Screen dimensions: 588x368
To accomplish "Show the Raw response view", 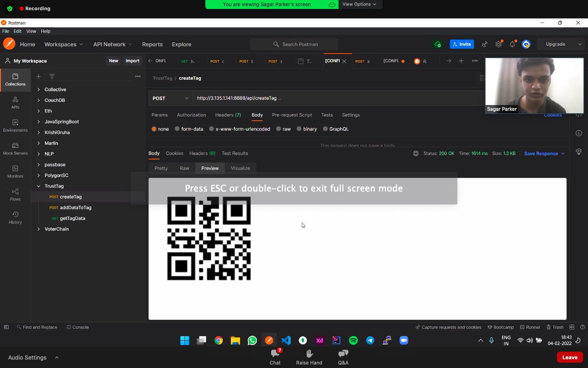I will click(x=184, y=168).
